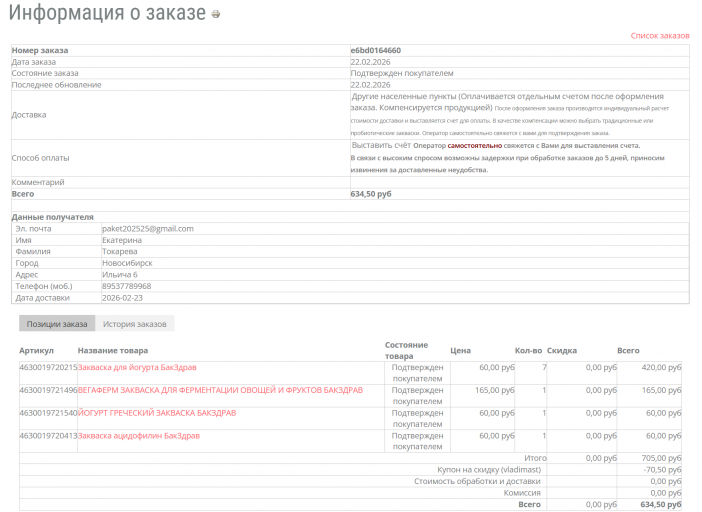
Task: Select the Позиции заказа tab
Action: (x=57, y=324)
